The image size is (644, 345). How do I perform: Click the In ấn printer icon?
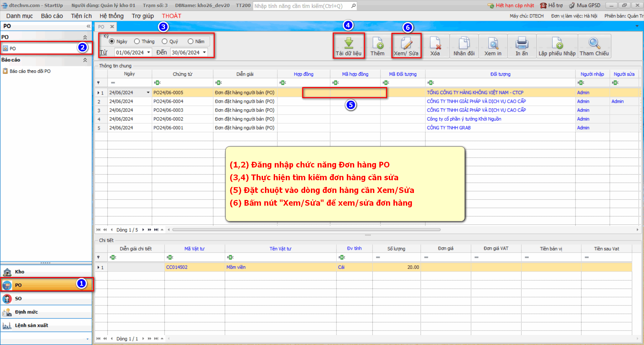pos(522,44)
